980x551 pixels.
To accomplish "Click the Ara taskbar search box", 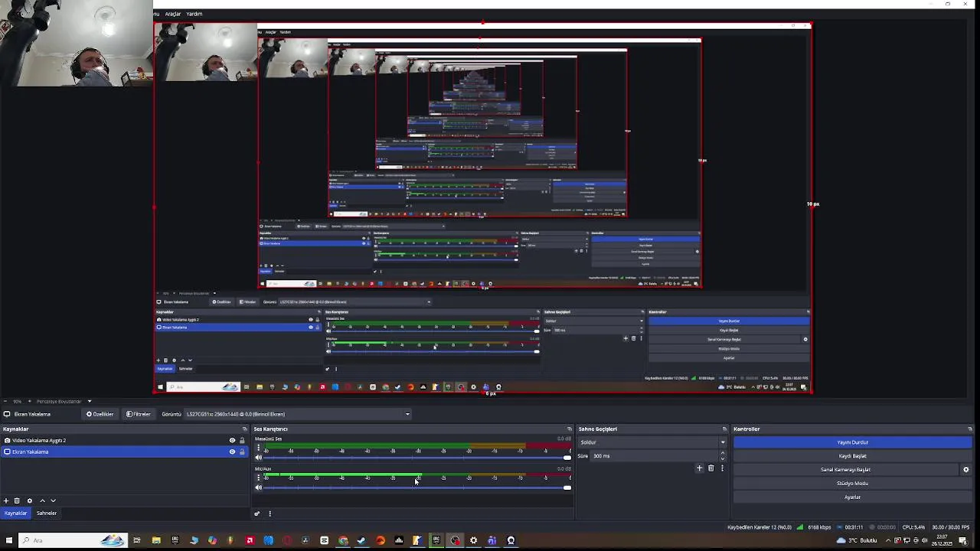I will (x=73, y=541).
